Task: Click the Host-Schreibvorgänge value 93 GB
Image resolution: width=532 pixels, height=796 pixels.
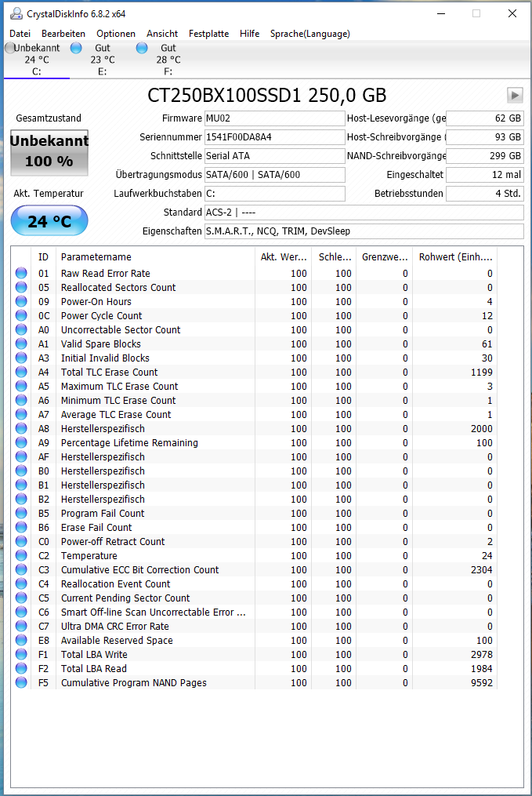Action: (x=485, y=137)
